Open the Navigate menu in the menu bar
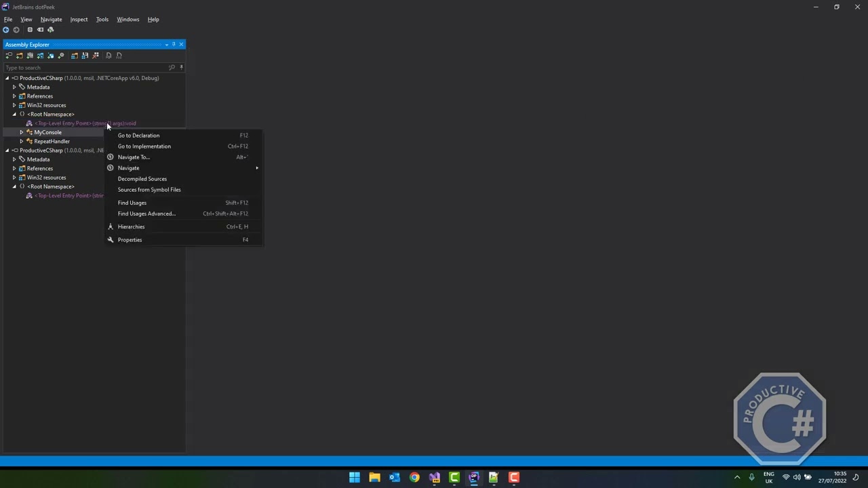The height and width of the screenshot is (488, 868). [51, 20]
